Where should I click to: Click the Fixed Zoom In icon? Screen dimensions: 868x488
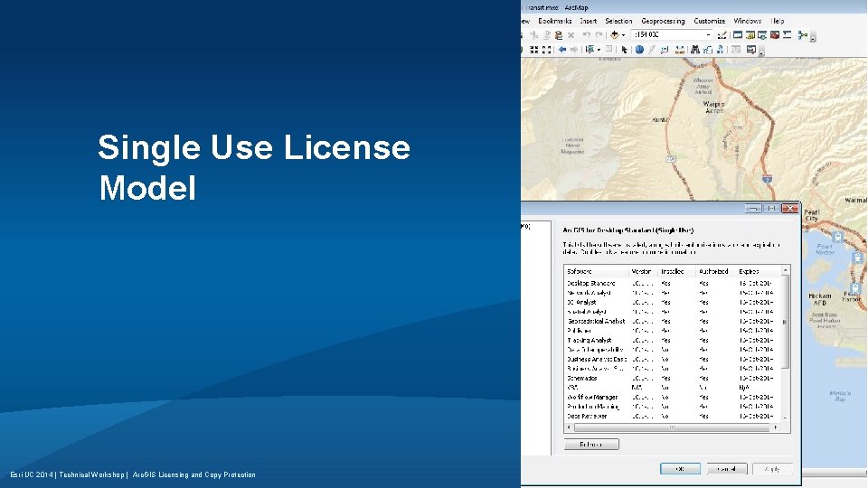pyautogui.click(x=534, y=50)
